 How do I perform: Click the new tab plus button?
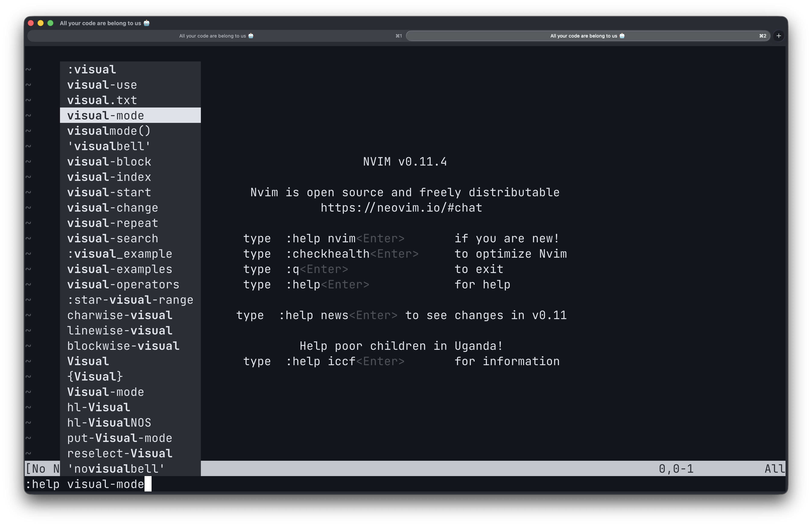click(x=778, y=36)
